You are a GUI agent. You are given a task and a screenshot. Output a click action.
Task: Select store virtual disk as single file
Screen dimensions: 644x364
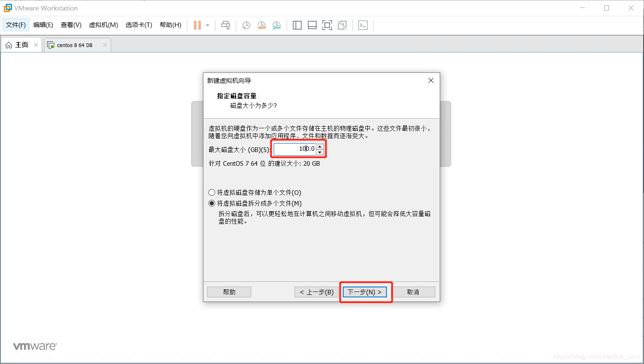(212, 192)
